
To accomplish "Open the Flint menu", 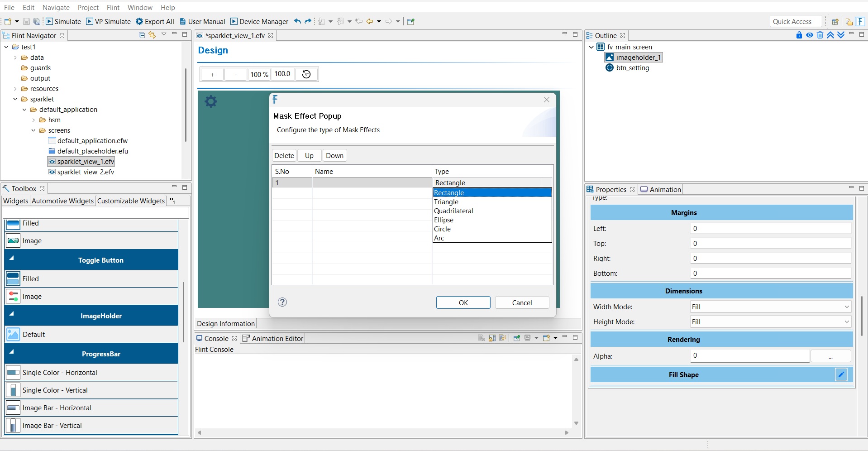I will click(x=113, y=7).
